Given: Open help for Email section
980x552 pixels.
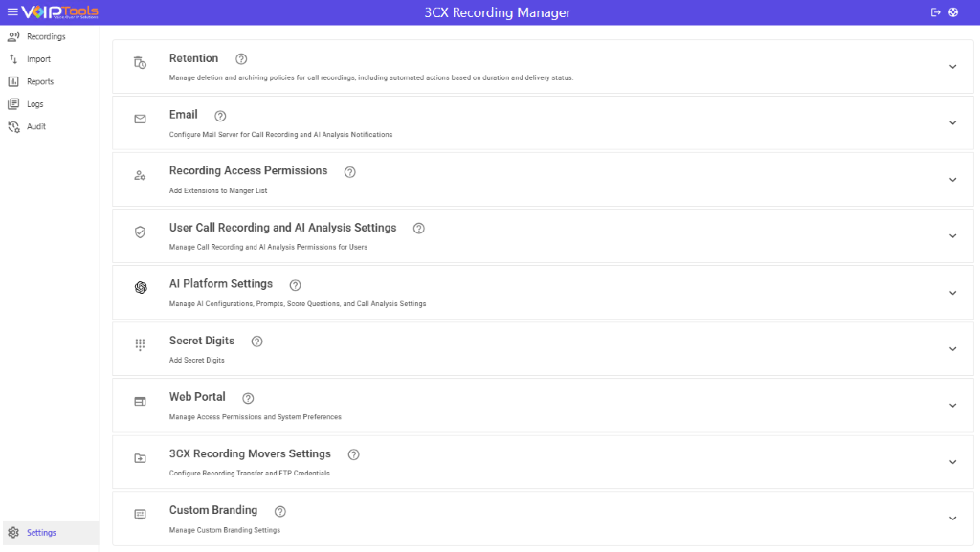Looking at the screenshot, I should 220,116.
